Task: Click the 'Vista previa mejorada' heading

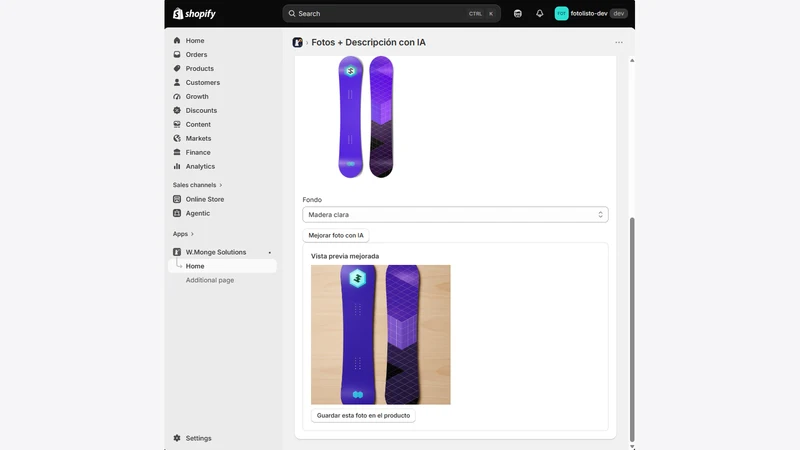Action: 345,256
